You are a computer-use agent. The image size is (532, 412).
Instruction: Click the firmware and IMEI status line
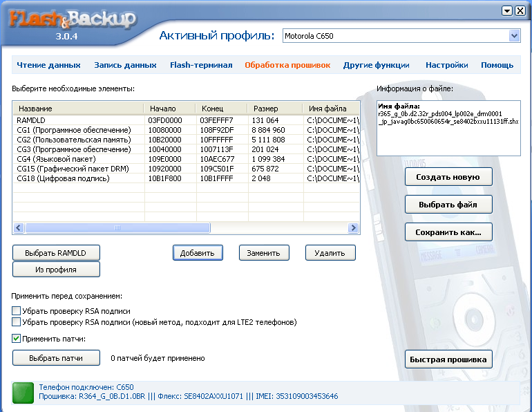click(189, 396)
